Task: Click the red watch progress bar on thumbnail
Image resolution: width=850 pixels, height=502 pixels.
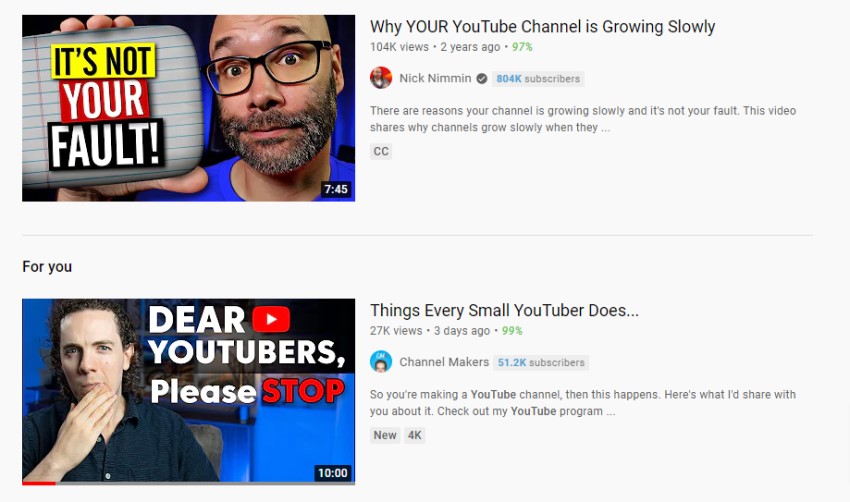Action: point(39,483)
